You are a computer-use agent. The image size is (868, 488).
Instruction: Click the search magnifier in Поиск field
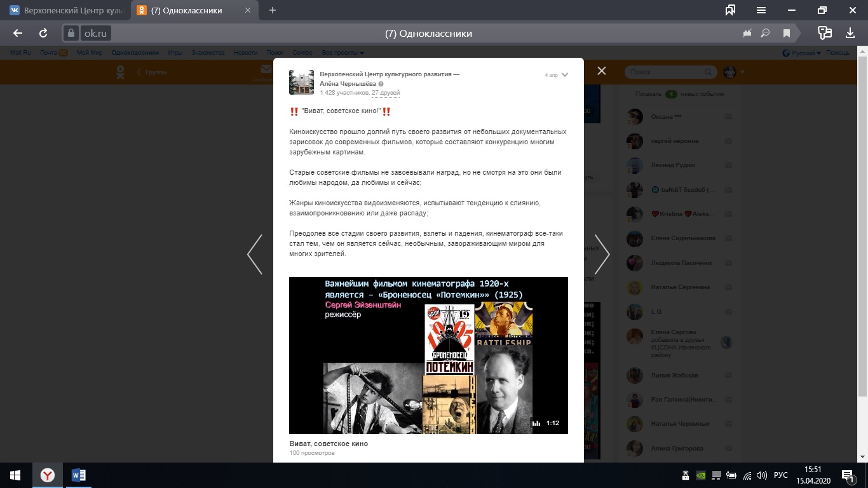pyautogui.click(x=708, y=72)
